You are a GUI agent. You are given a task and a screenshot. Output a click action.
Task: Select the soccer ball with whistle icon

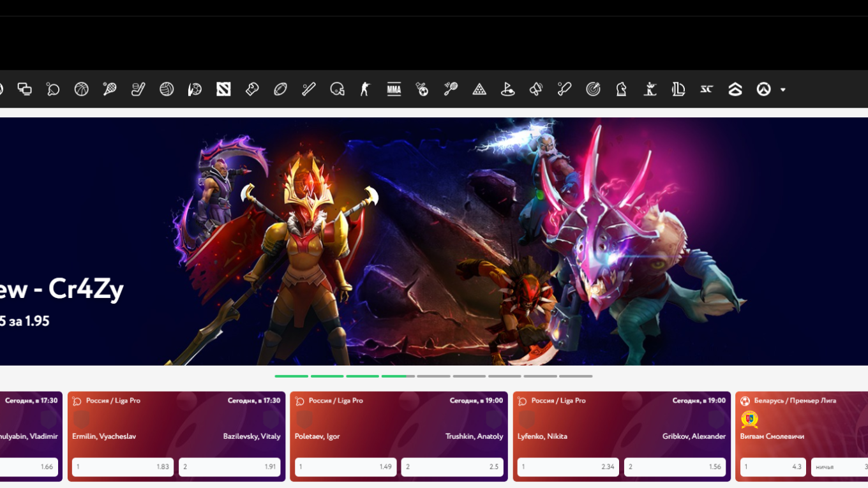(x=422, y=89)
